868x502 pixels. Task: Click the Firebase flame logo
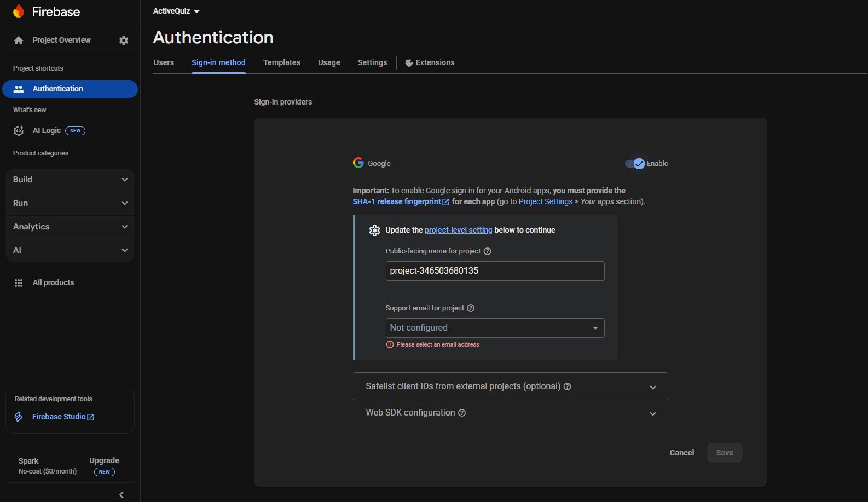click(19, 11)
